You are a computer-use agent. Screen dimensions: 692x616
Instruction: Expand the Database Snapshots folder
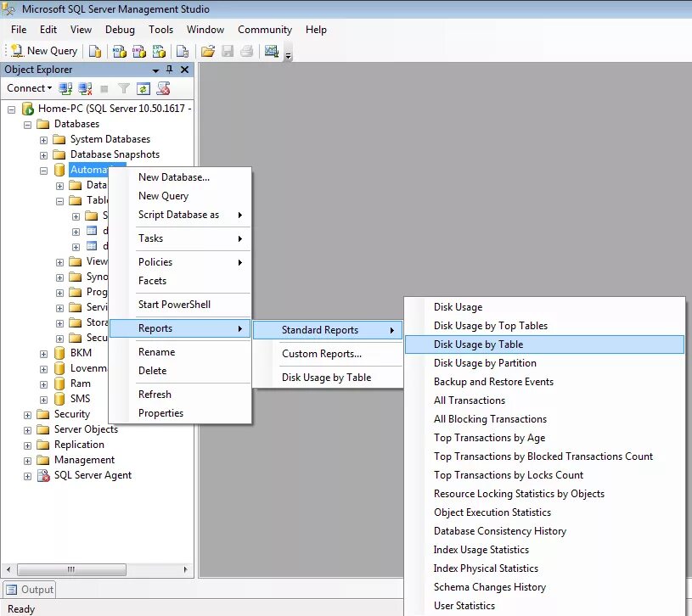click(43, 155)
